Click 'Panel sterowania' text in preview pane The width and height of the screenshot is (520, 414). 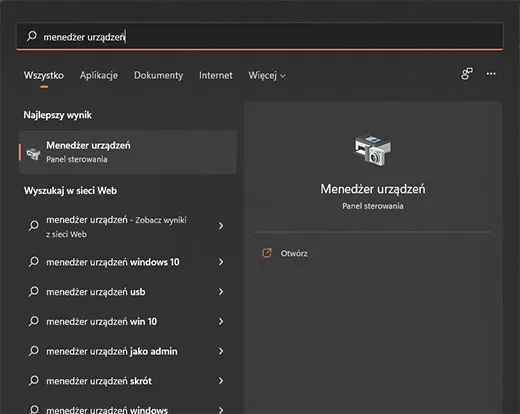[373, 206]
